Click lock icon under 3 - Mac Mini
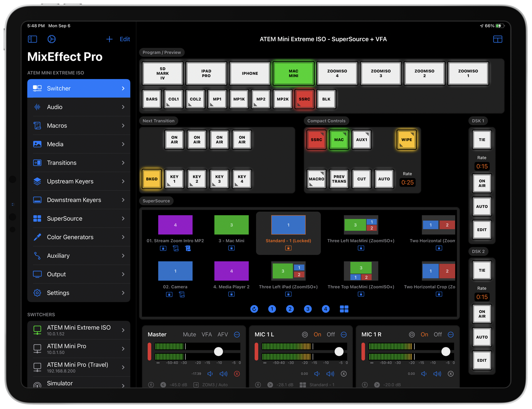This screenshot has height=409, width=532. [231, 248]
